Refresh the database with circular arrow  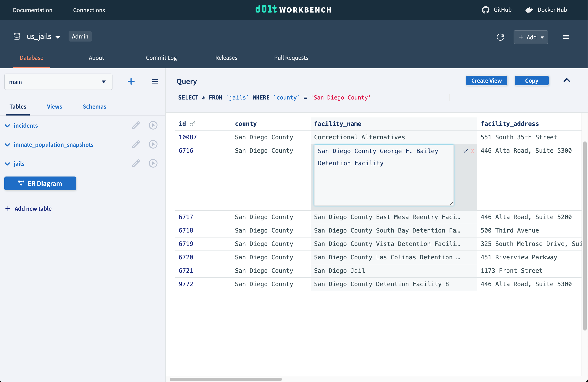coord(500,37)
